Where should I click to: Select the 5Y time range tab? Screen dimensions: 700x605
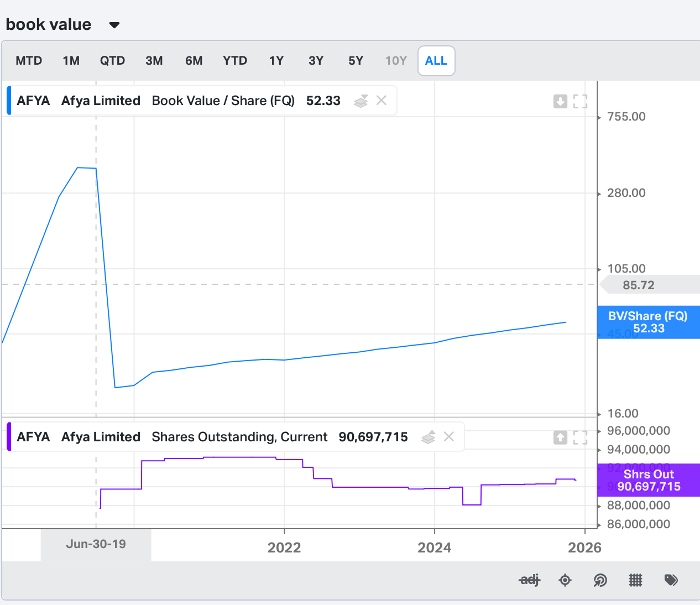click(x=356, y=61)
